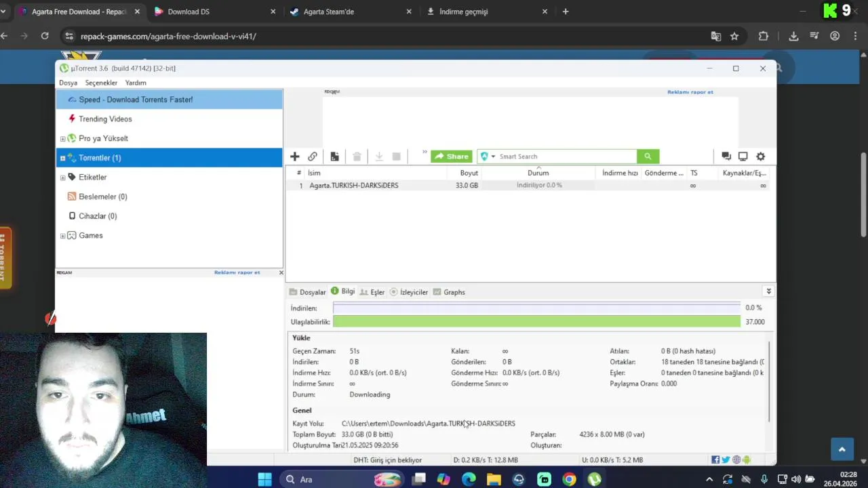Open the remote monitor toolbar icon
Screen dimensions: 868x488
[743, 157]
